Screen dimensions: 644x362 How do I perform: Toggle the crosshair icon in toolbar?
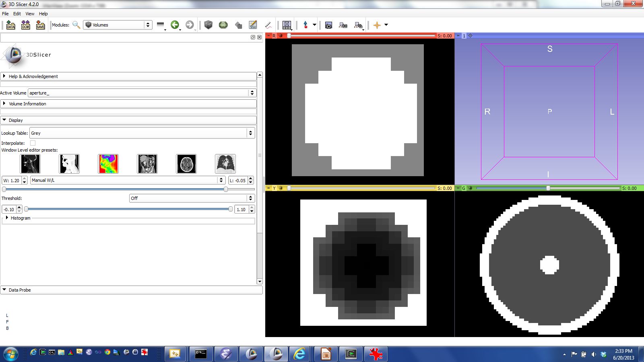pos(377,25)
